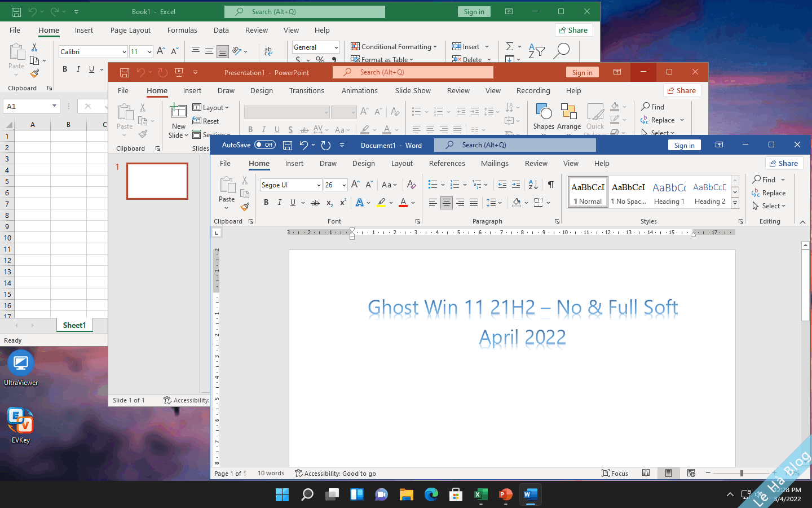Toggle Superscript in Word ribbon

pyautogui.click(x=343, y=203)
